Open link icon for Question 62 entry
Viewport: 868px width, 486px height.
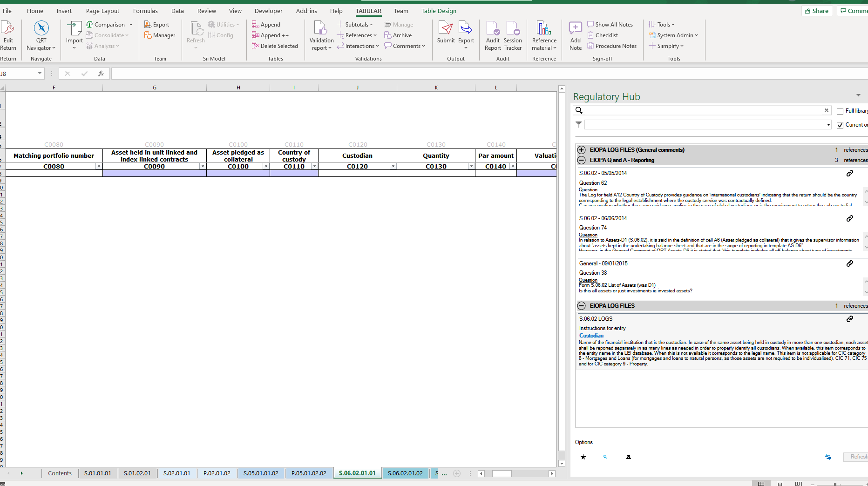click(850, 173)
